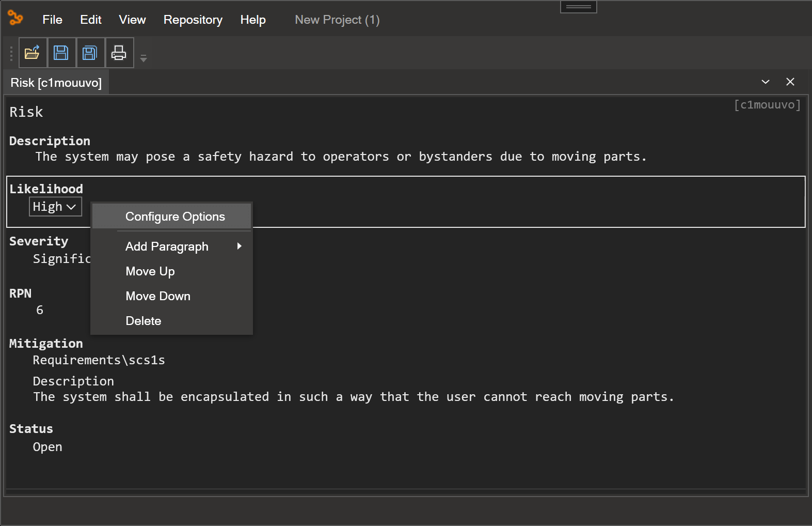Click the encapsulated requirement description text
Screen dimensions: 812x526
coord(354,397)
